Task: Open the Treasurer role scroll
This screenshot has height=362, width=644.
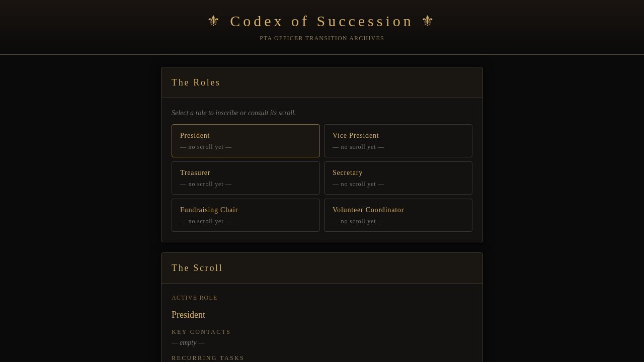Action: (246, 178)
